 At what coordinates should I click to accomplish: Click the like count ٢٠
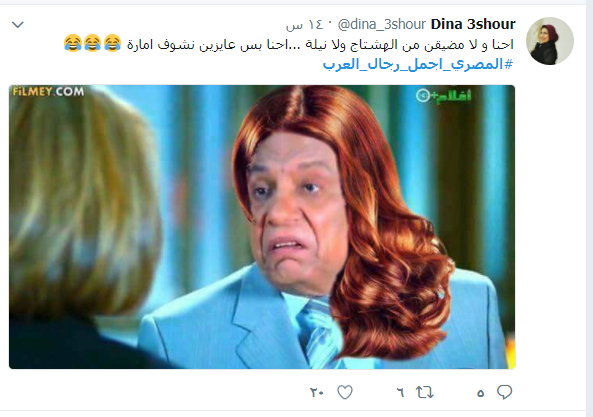pos(317,393)
